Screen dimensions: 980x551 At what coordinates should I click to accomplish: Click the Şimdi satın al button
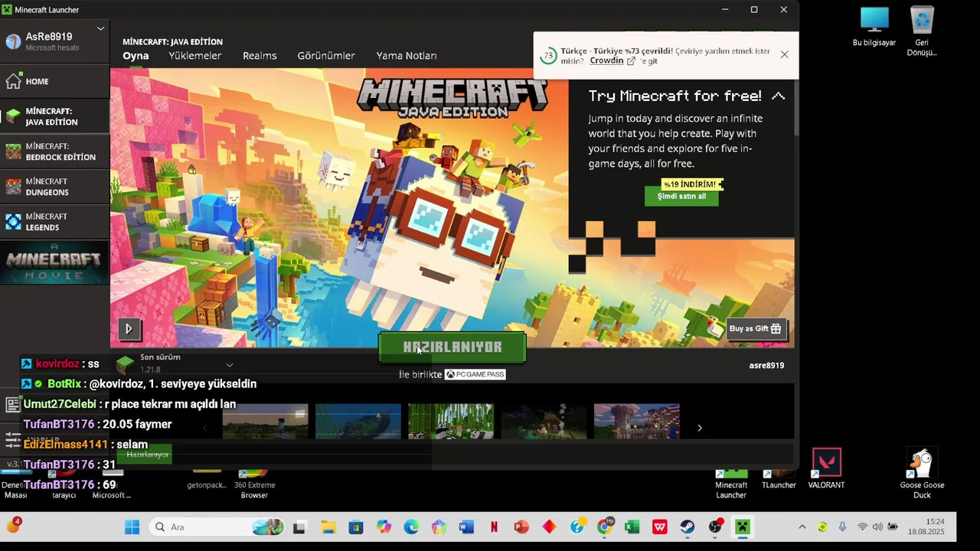tap(681, 197)
